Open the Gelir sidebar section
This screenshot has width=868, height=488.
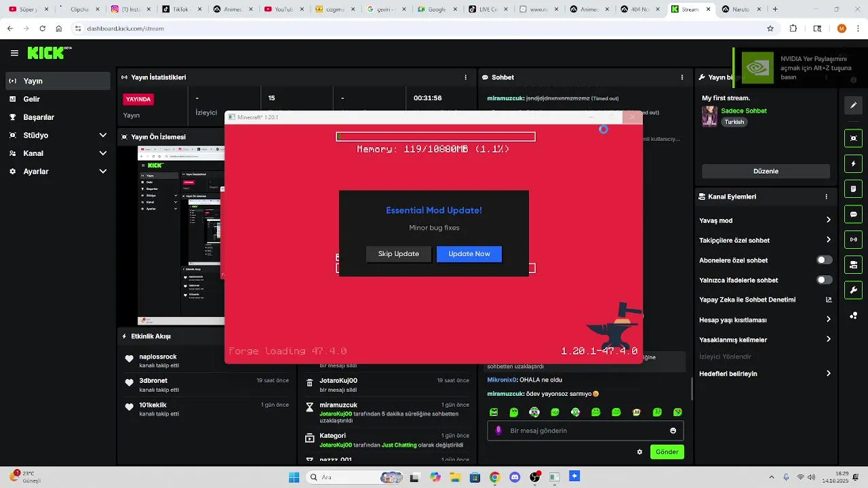[x=57, y=99]
